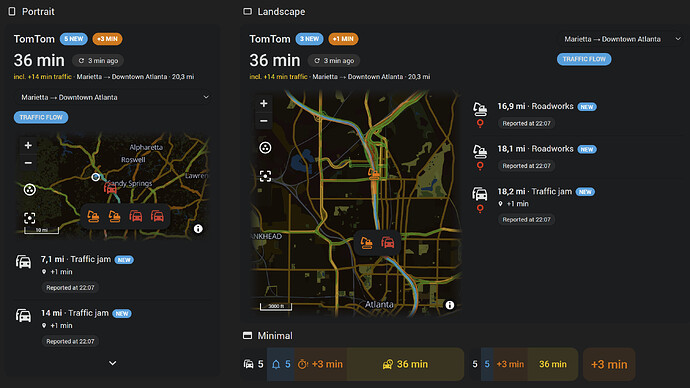
Task: Click '16,9 mi · Roadworks' incident text
Action: click(x=536, y=106)
